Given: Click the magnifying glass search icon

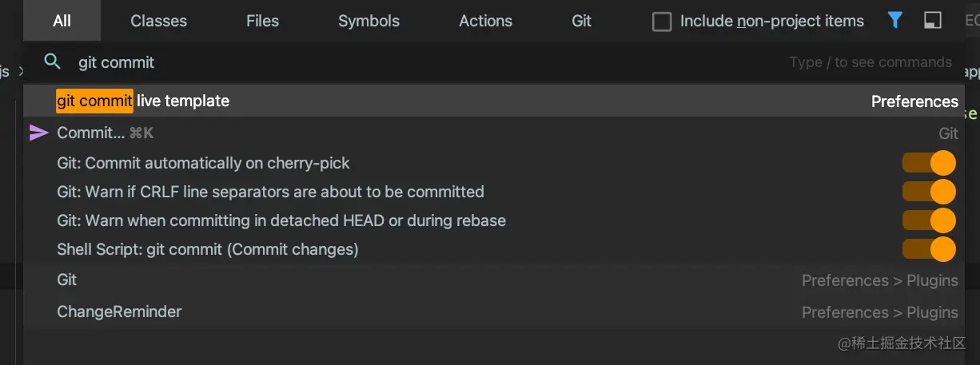Looking at the screenshot, I should click(x=52, y=61).
